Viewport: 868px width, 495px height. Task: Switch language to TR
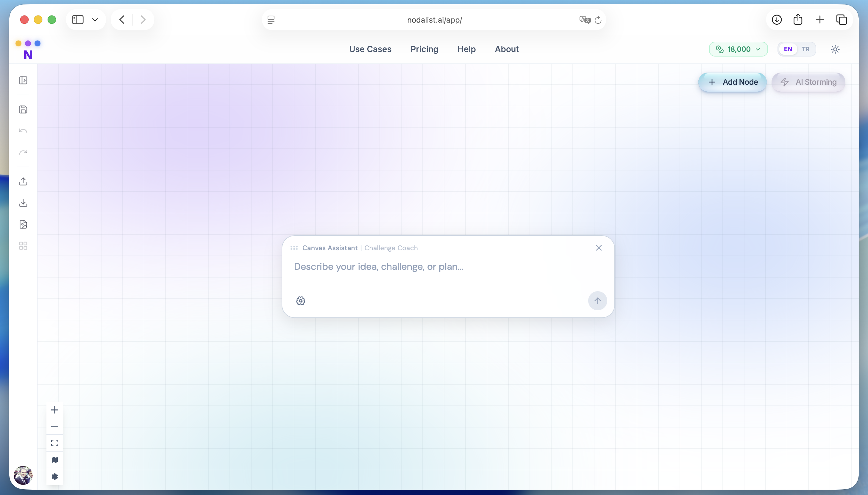coord(805,49)
